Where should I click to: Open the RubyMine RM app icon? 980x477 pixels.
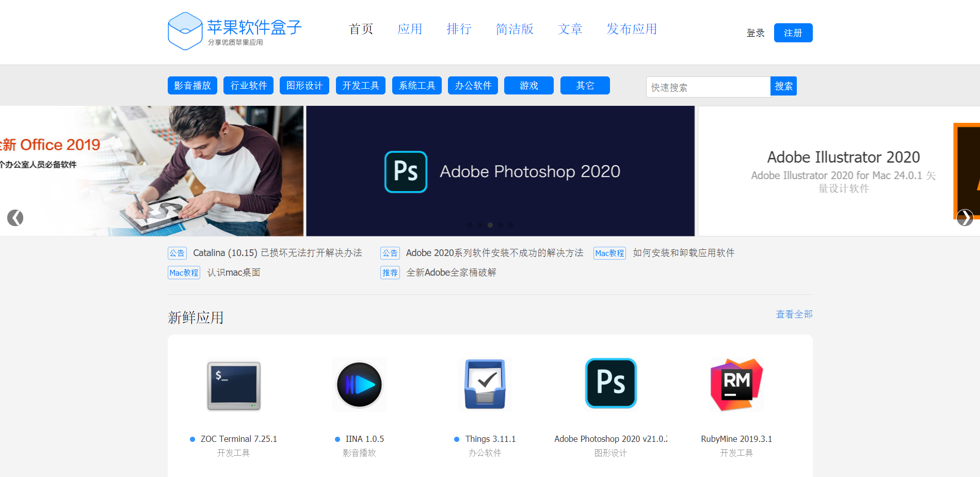(736, 384)
